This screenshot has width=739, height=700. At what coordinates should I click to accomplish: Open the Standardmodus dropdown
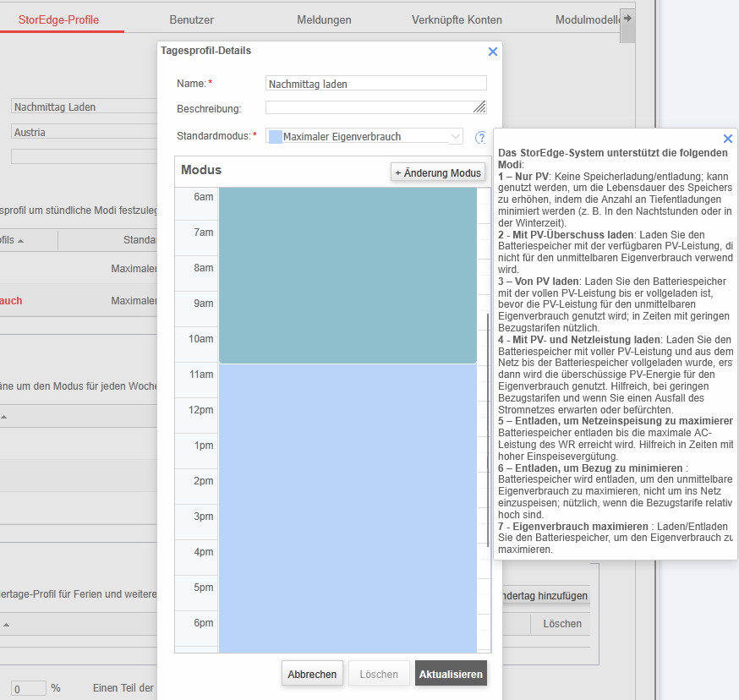364,136
